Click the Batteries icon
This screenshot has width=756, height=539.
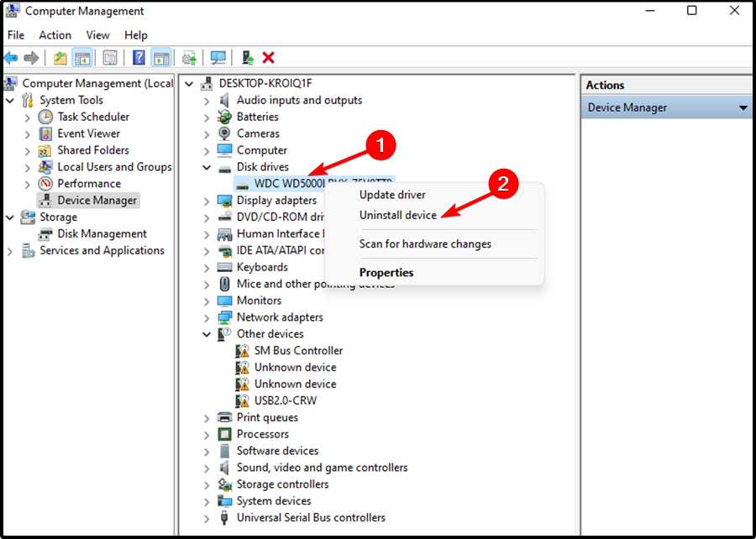[x=224, y=117]
